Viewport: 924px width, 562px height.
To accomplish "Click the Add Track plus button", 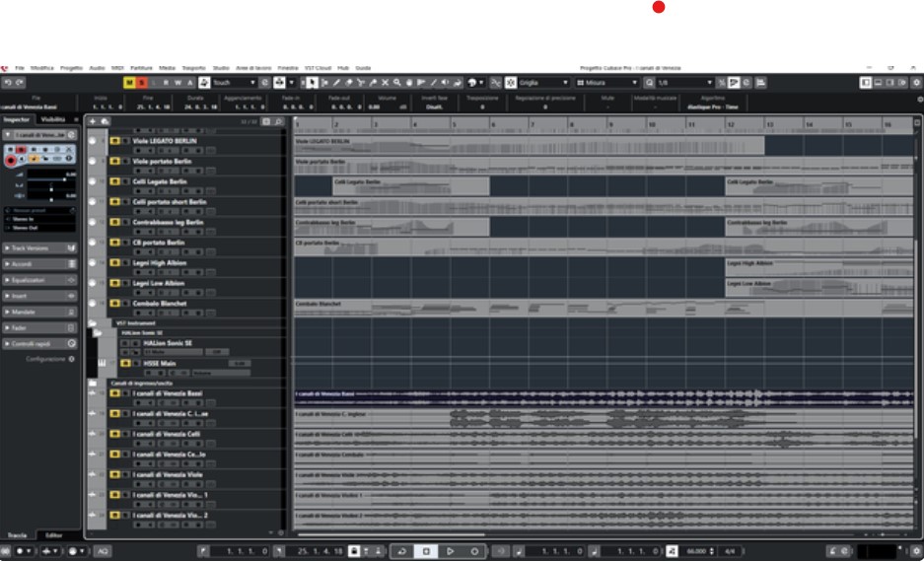I will pos(93,121).
